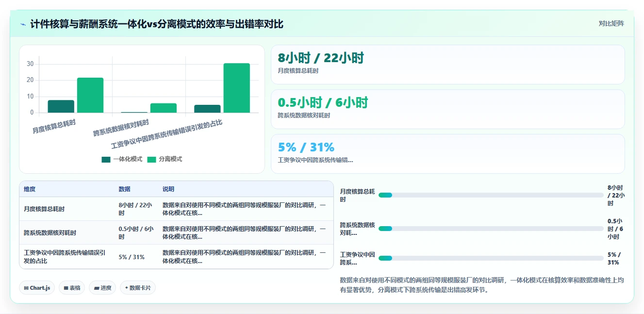Image resolution: width=644 pixels, height=314 pixels.
Task: Click the 分离模式 bar for 月度核算总耗时
Action: point(90,95)
